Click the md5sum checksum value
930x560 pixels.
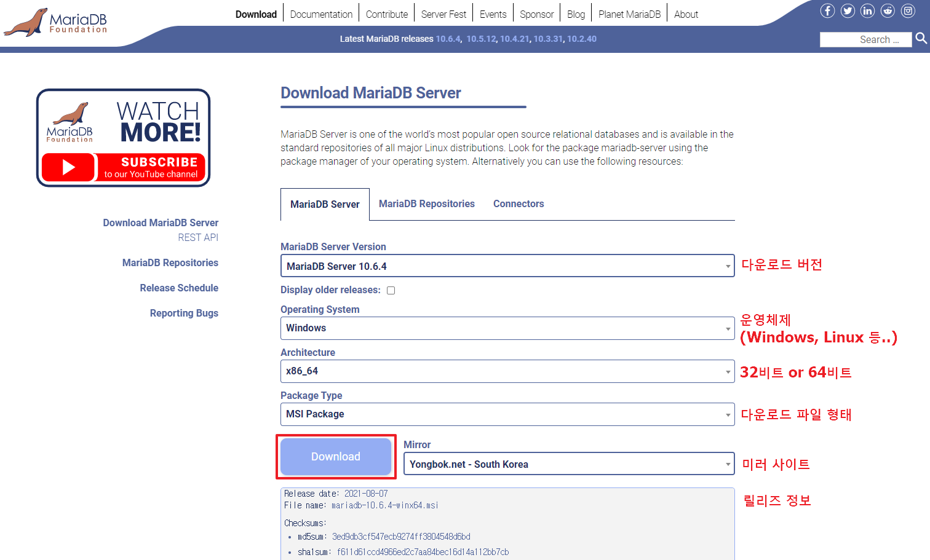pyautogui.click(x=401, y=537)
